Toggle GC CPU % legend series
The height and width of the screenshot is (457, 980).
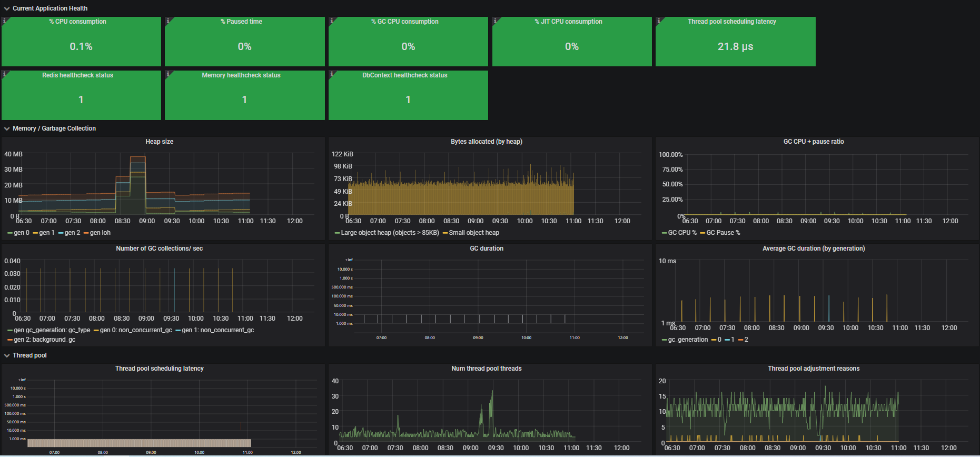coord(682,233)
